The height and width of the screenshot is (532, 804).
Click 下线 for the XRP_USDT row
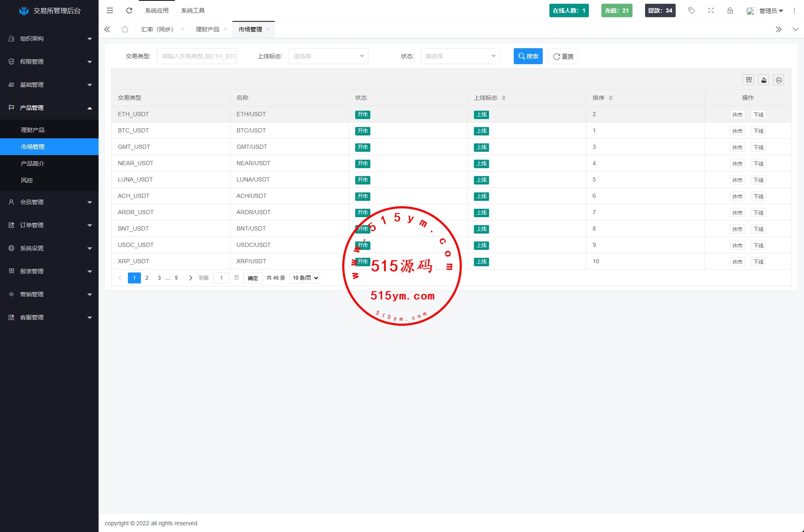tap(758, 262)
